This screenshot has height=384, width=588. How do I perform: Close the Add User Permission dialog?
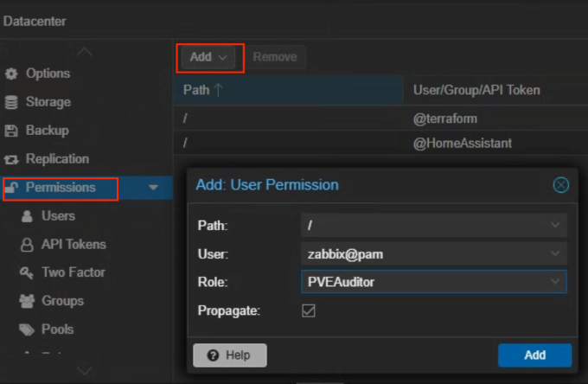click(x=560, y=185)
